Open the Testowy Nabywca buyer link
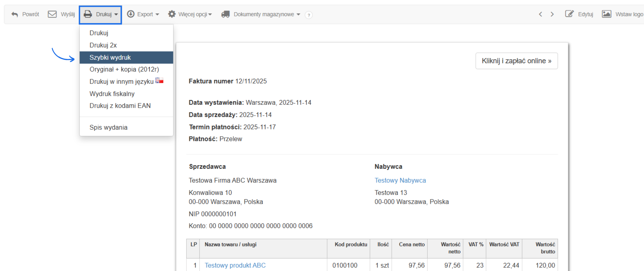 click(x=400, y=180)
